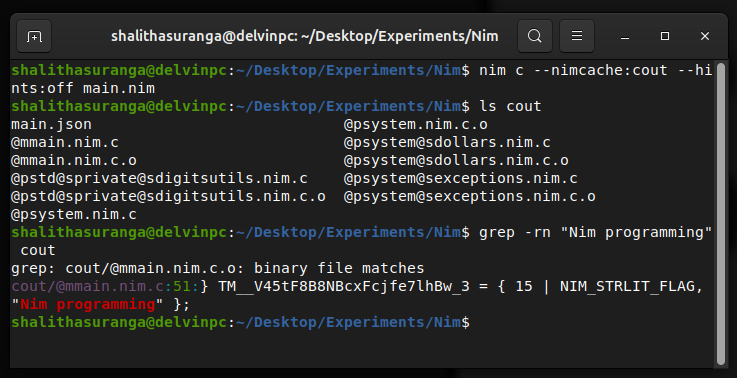This screenshot has height=378, width=737.
Task: Click @psystem@sdollars.nim.c file name
Action: [x=447, y=142]
